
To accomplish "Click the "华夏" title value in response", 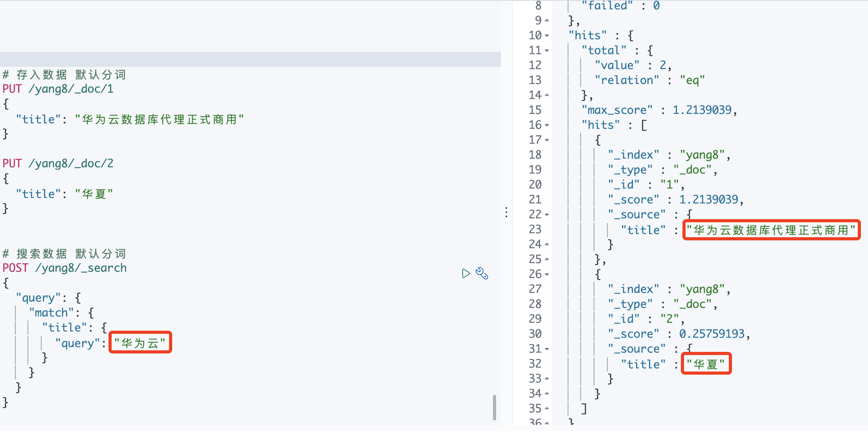I will (x=706, y=364).
